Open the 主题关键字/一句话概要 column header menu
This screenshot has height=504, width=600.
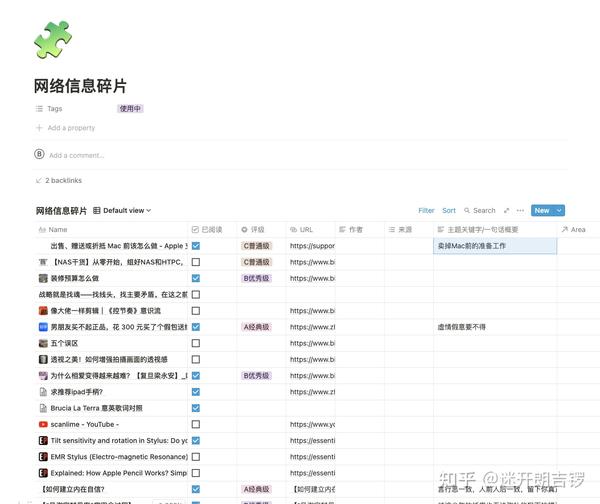(495, 230)
